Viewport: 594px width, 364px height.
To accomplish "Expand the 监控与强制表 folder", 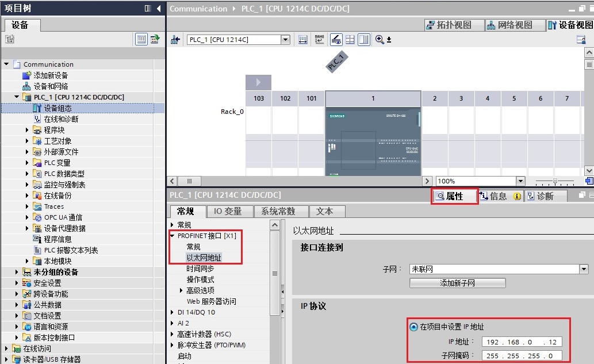I will (x=26, y=185).
